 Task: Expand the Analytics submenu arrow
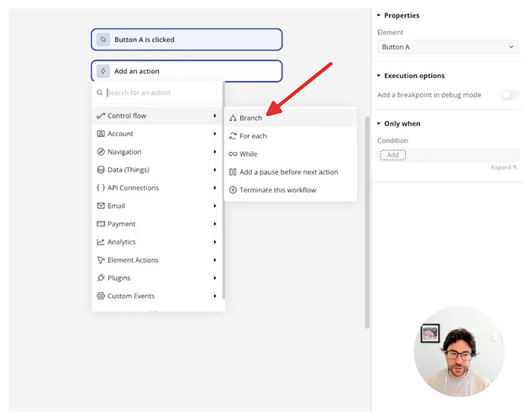click(x=215, y=242)
